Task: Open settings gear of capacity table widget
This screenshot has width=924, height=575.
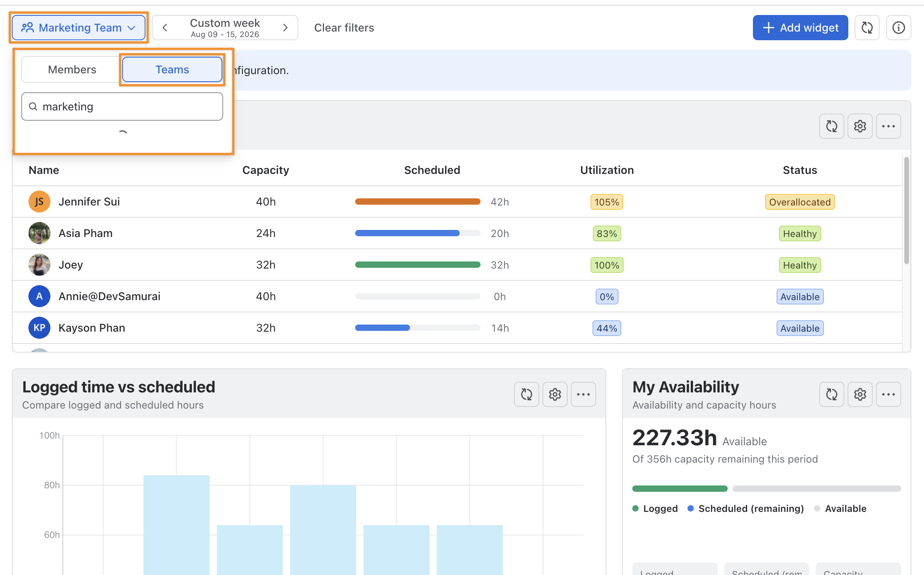Action: [x=860, y=126]
